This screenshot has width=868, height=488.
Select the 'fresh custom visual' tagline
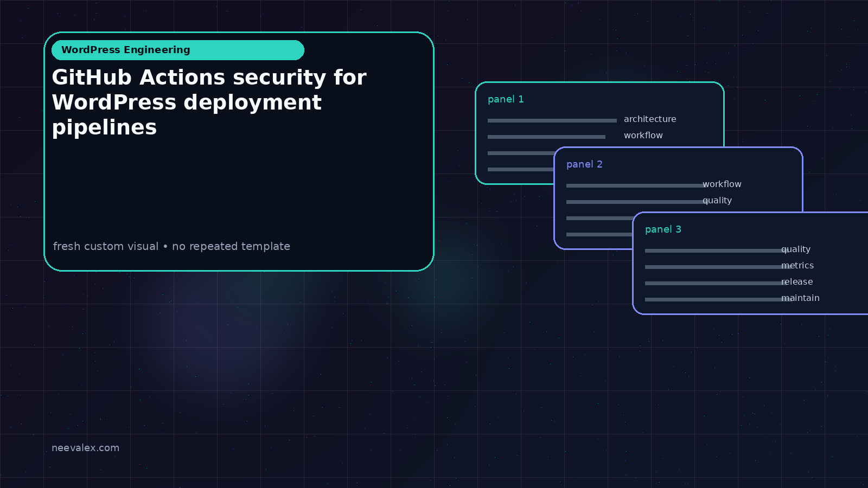171,246
